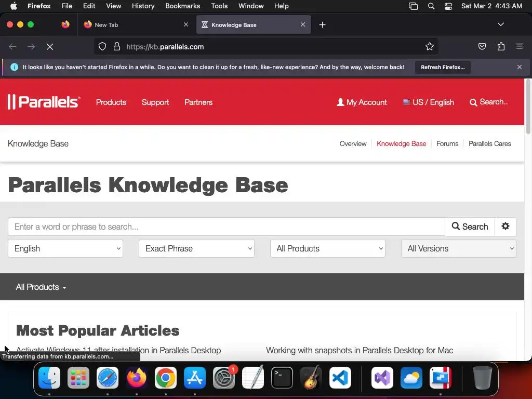Click the Parallels logo

coord(44,102)
